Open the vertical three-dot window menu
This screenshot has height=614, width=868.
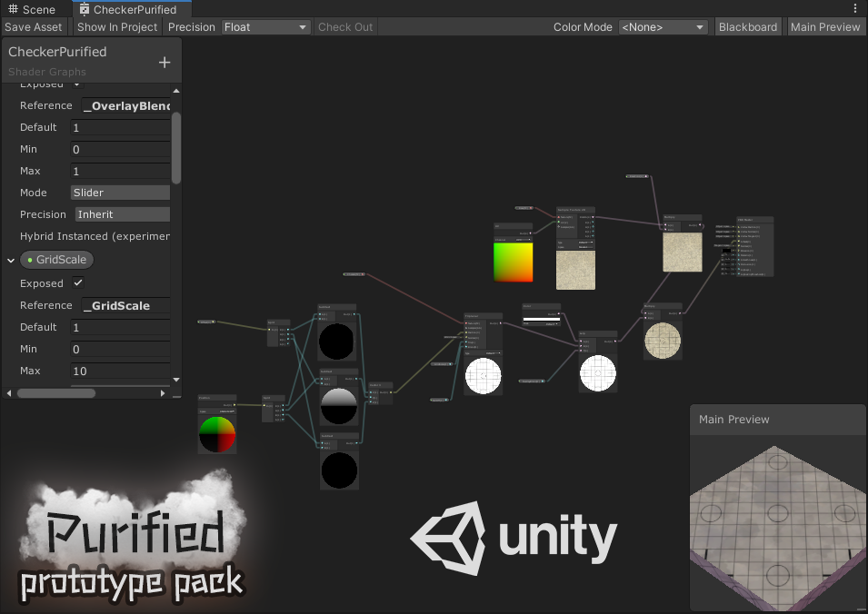coord(855,8)
